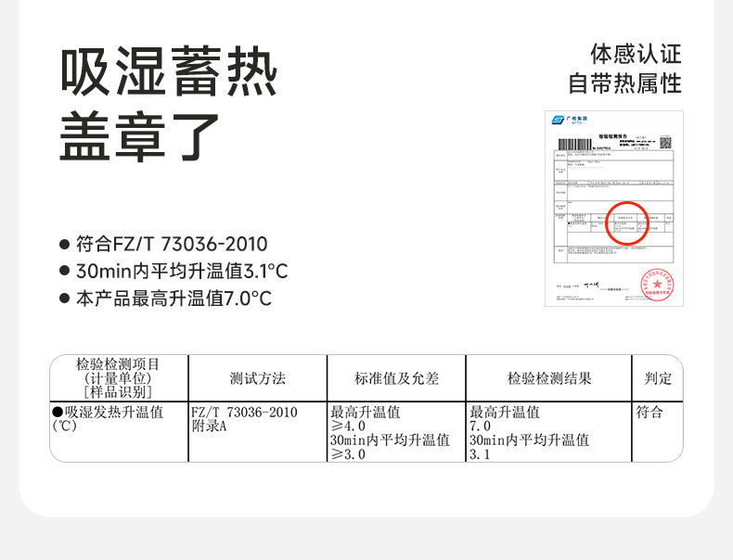Click table header '判定'
Screen dimensions: 733x560
tap(658, 378)
